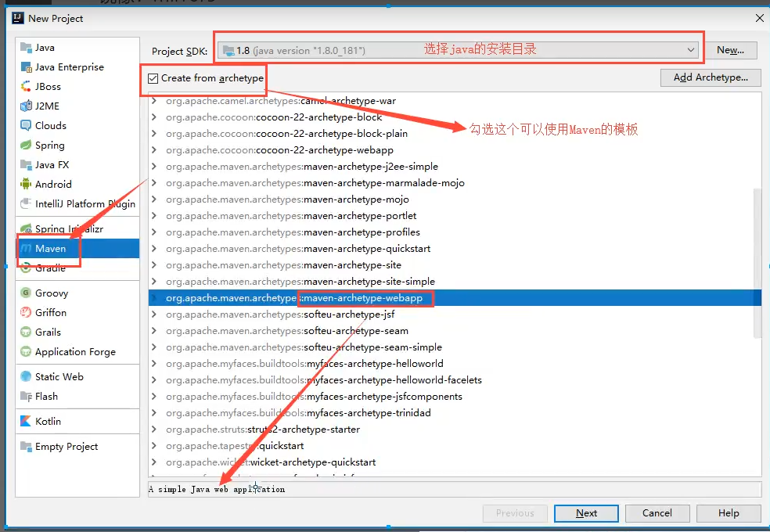Click Add Archetype... button
Image resolution: width=770 pixels, height=532 pixels.
pos(711,77)
